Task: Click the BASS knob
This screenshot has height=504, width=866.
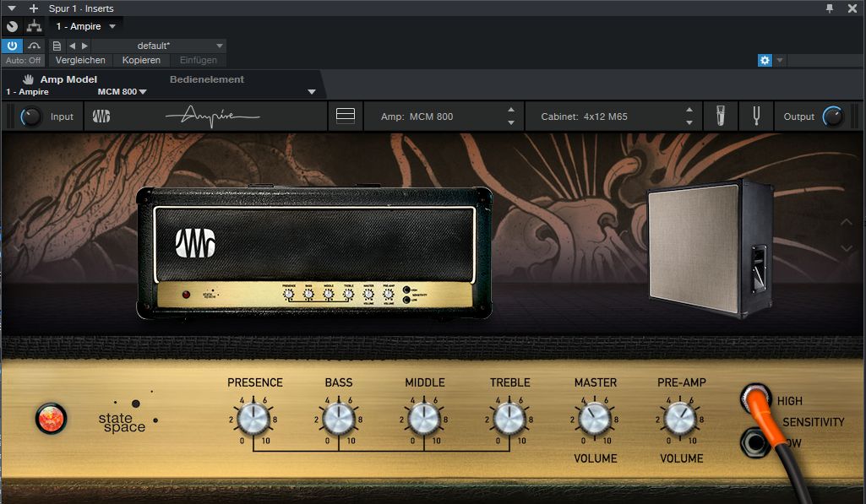Action: tap(339, 419)
